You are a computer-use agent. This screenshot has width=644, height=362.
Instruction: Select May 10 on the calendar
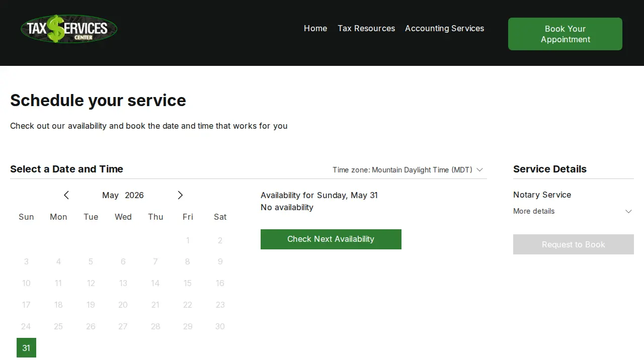click(26, 283)
